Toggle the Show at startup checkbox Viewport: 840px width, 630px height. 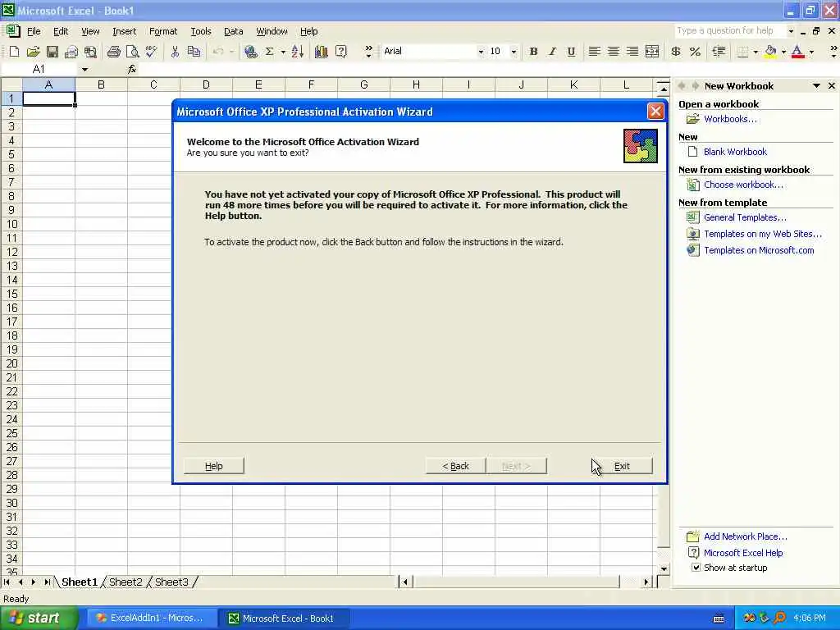(x=696, y=568)
